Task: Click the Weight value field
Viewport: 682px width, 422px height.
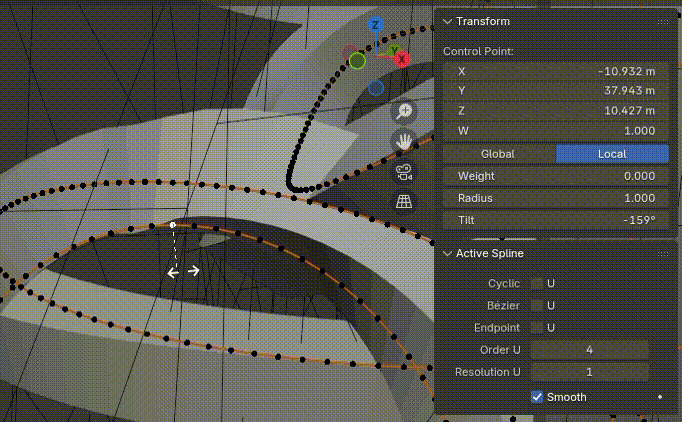Action: (555, 176)
